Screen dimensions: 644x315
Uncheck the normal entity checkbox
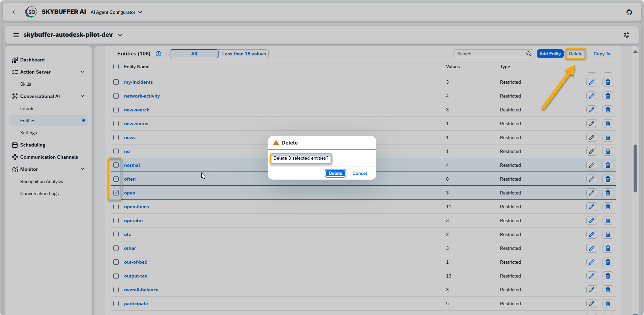coord(116,165)
